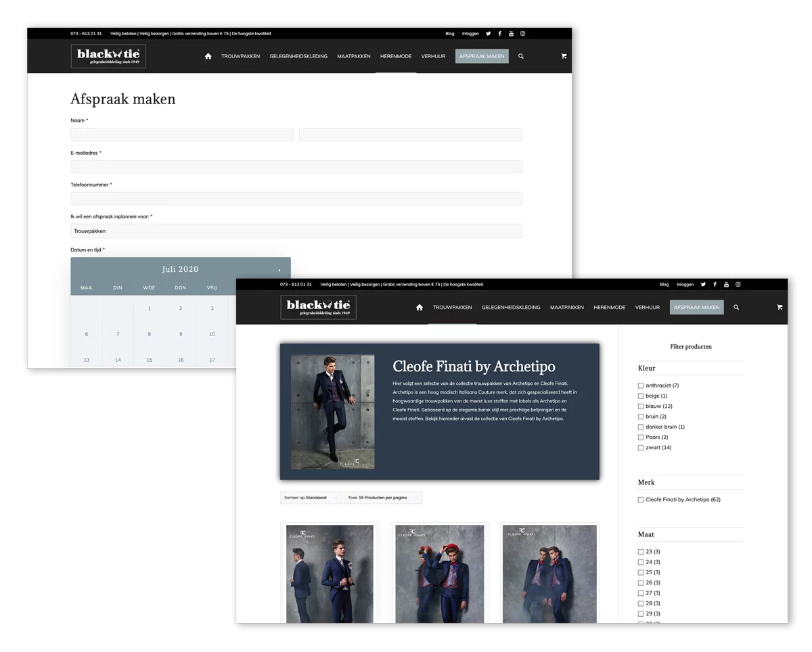Viewport: 812px width, 652px height.
Task: Check the Paars color filter
Action: [641, 438]
